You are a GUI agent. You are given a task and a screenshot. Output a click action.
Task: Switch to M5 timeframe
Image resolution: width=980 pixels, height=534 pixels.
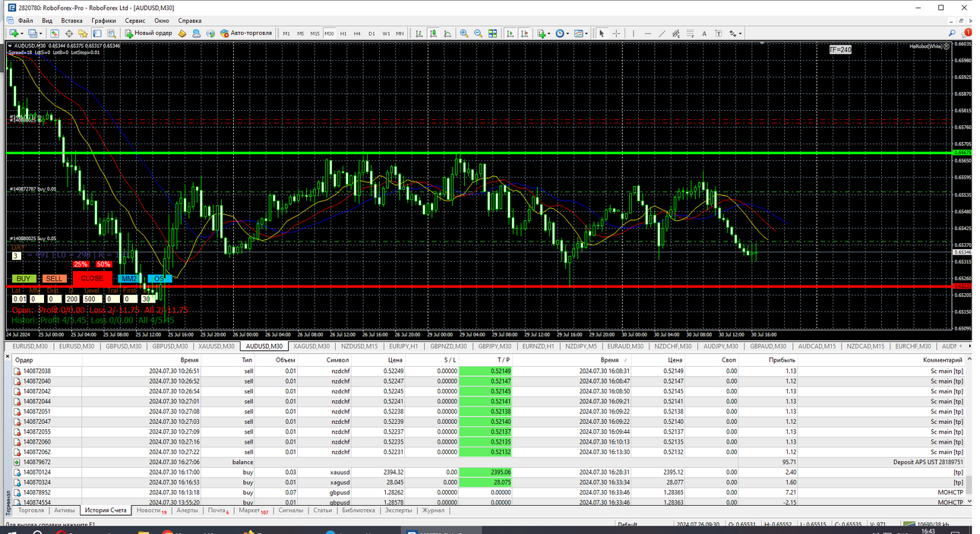click(300, 33)
